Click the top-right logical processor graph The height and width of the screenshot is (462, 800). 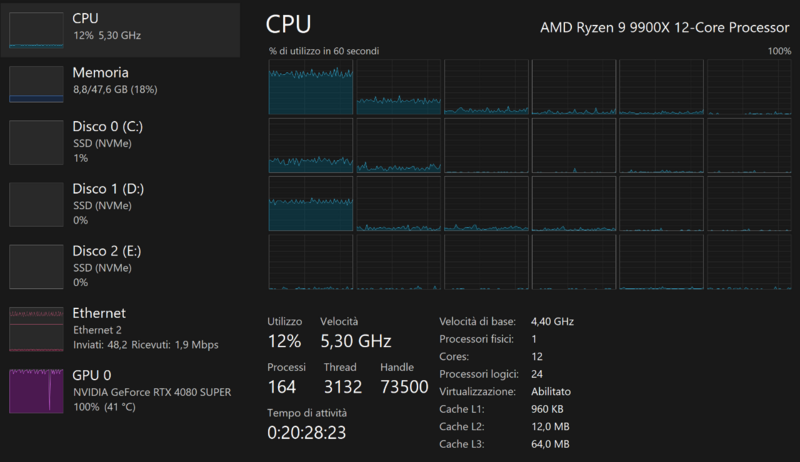point(749,87)
